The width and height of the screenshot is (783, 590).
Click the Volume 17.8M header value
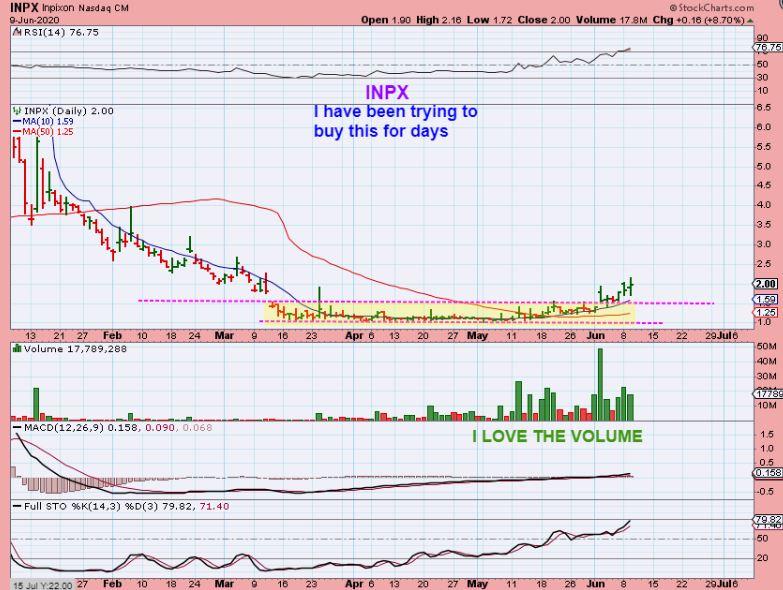click(x=611, y=20)
